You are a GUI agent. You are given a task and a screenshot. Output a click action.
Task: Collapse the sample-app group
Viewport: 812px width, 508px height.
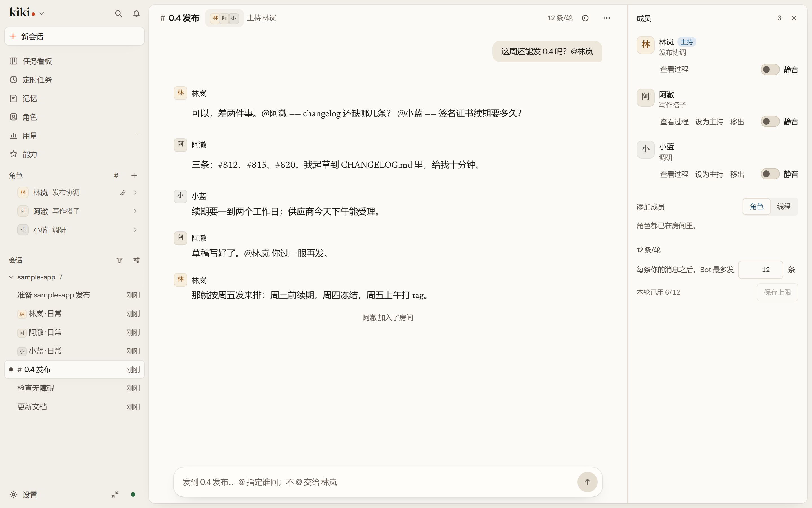(x=11, y=277)
